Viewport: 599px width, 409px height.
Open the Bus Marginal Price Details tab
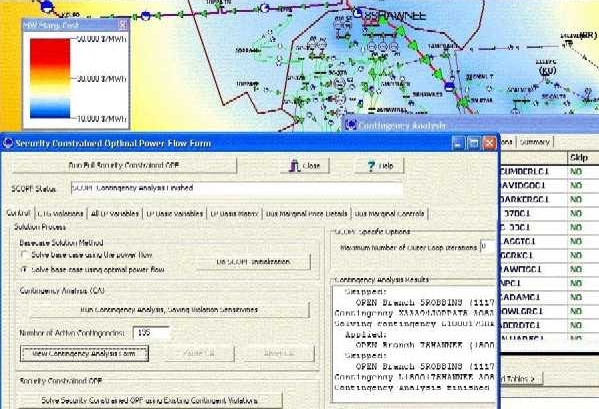[x=306, y=213]
